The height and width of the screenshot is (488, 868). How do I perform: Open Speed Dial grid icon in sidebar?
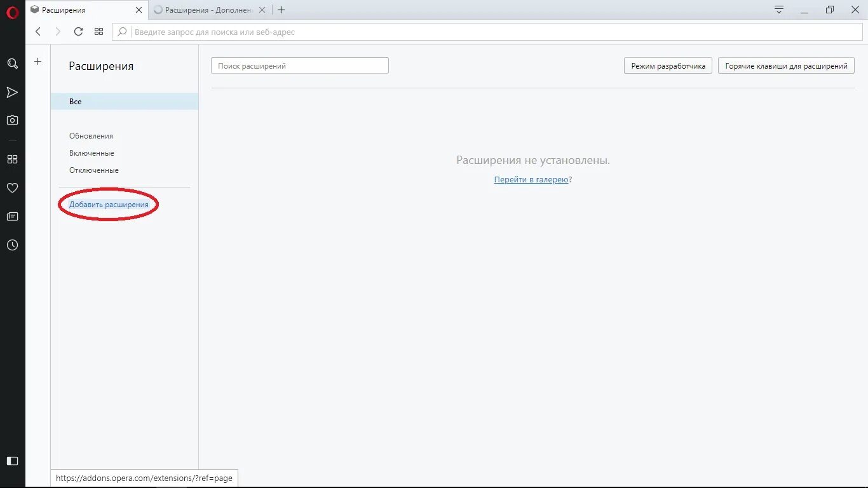[x=12, y=159]
